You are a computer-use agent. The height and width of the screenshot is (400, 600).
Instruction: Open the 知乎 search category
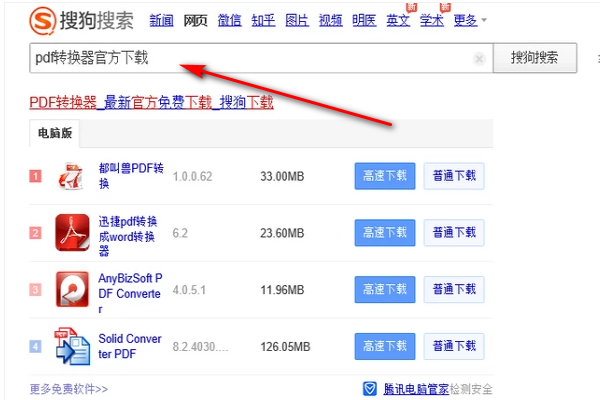263,20
